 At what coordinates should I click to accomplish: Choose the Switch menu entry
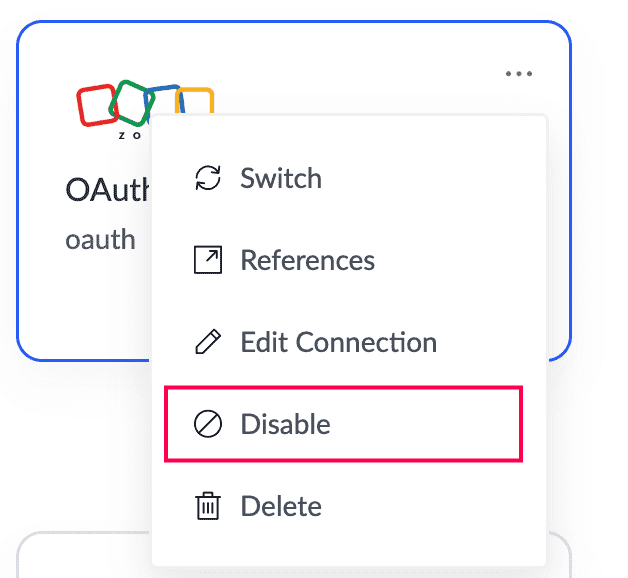point(280,179)
